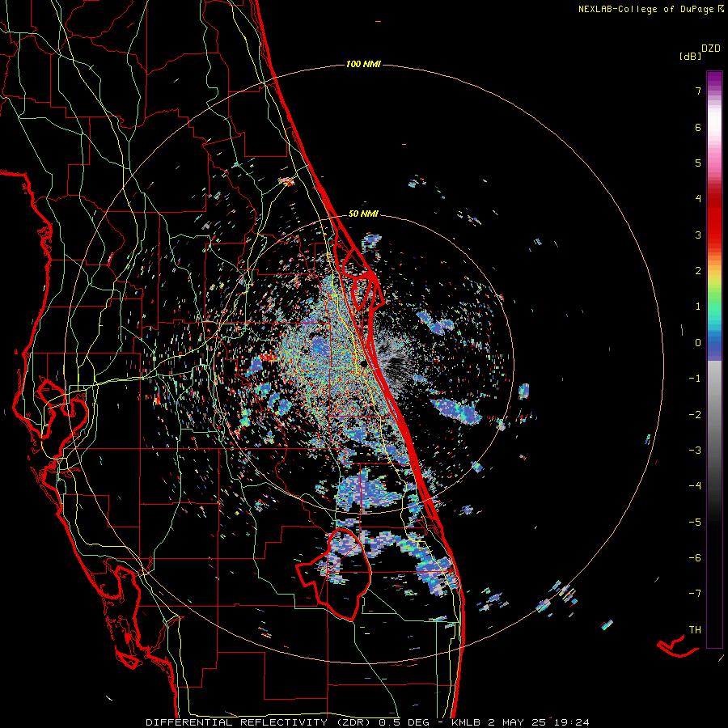Click the 50 NMI range ring label
This screenshot has height=728, width=728.
coord(363,214)
